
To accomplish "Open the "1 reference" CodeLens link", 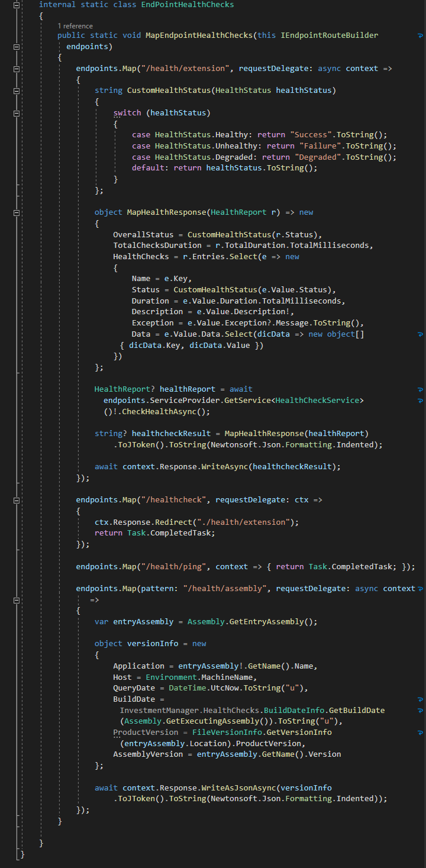I will click(75, 26).
